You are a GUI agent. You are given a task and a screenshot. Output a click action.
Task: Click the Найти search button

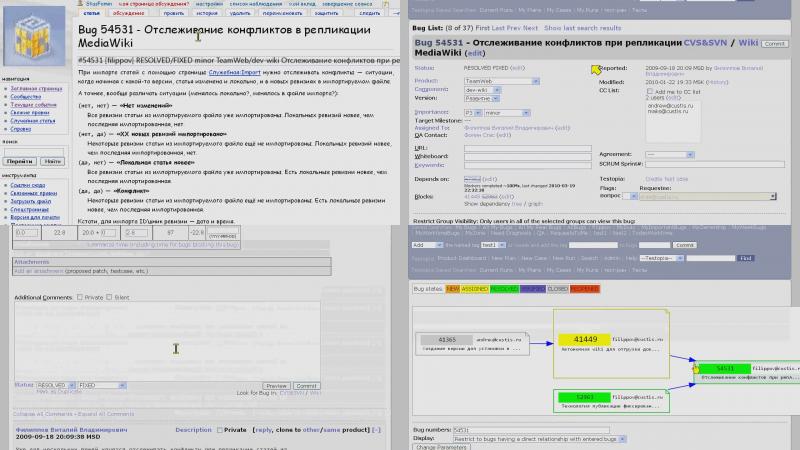click(52, 161)
